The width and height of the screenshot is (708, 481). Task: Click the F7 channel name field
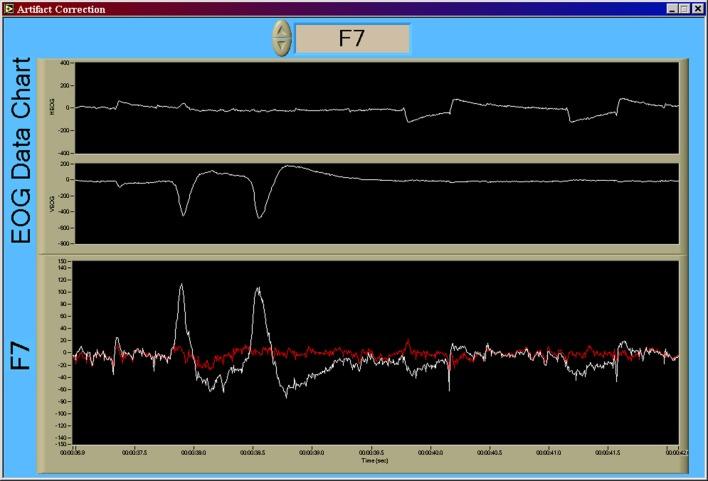pos(352,39)
